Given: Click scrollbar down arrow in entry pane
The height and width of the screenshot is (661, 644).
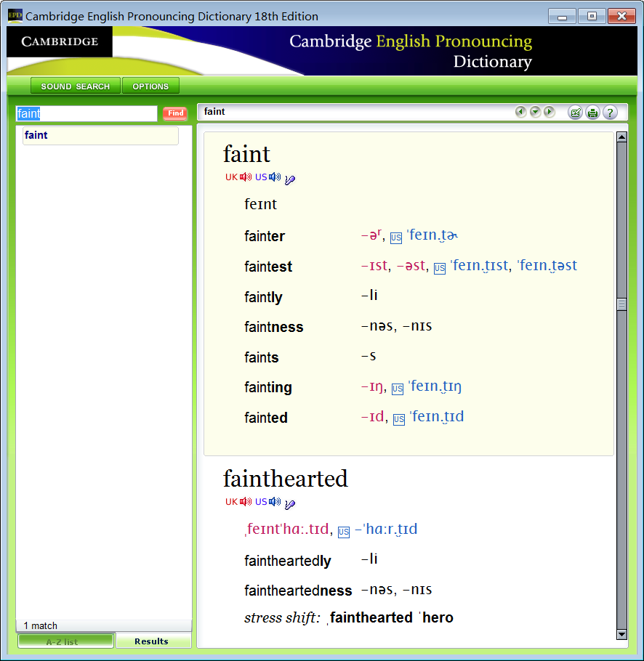Looking at the screenshot, I should coord(621,634).
